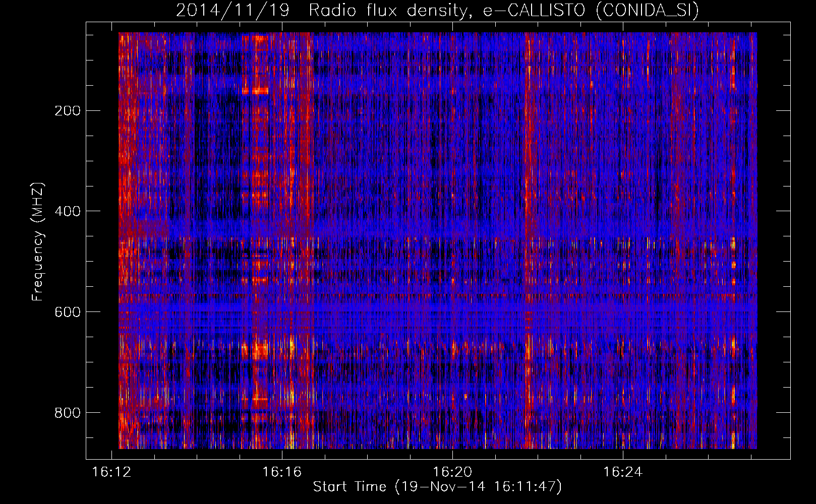Click the 600 frequency tick label
816x504 pixels.
click(68, 312)
